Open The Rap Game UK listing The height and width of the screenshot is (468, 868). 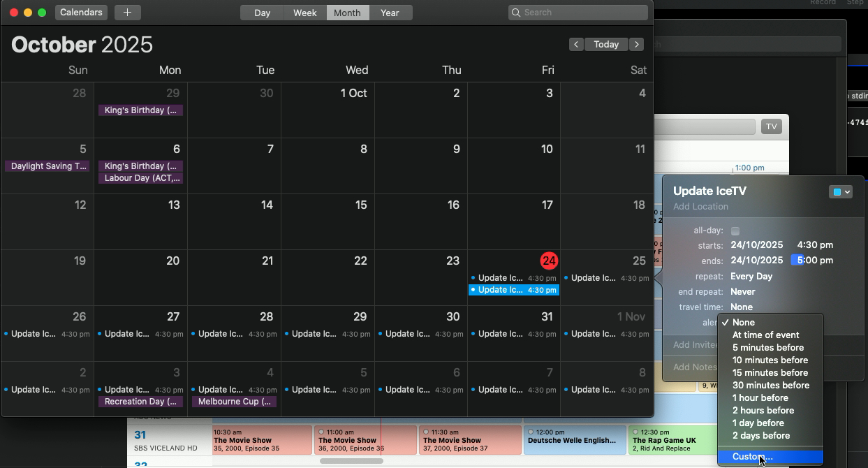pos(672,440)
